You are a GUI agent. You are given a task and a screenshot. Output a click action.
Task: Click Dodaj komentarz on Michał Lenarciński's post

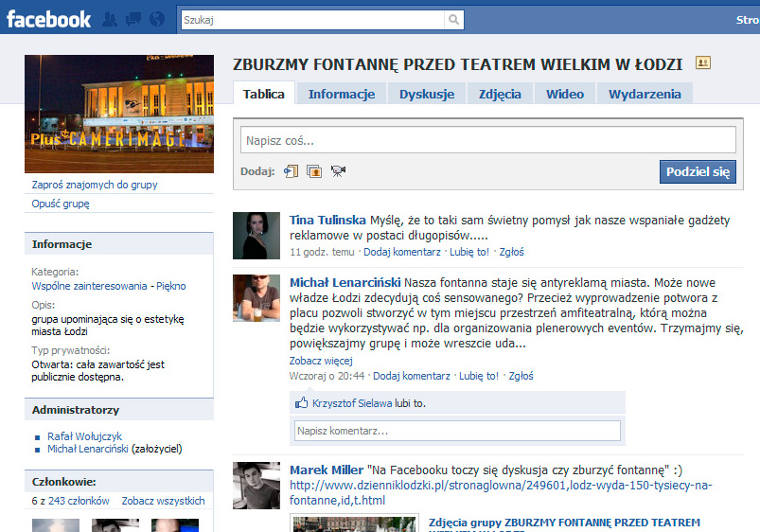pyautogui.click(x=411, y=376)
